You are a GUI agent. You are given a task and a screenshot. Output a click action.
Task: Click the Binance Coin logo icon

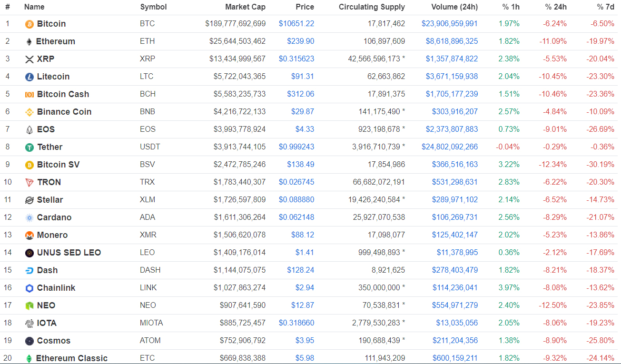[x=30, y=112]
